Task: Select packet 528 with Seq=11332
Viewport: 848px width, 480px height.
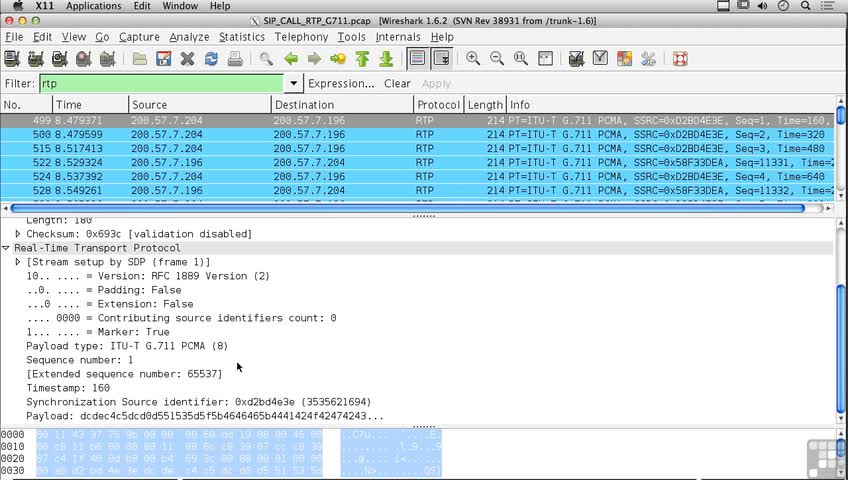Action: click(x=418, y=191)
